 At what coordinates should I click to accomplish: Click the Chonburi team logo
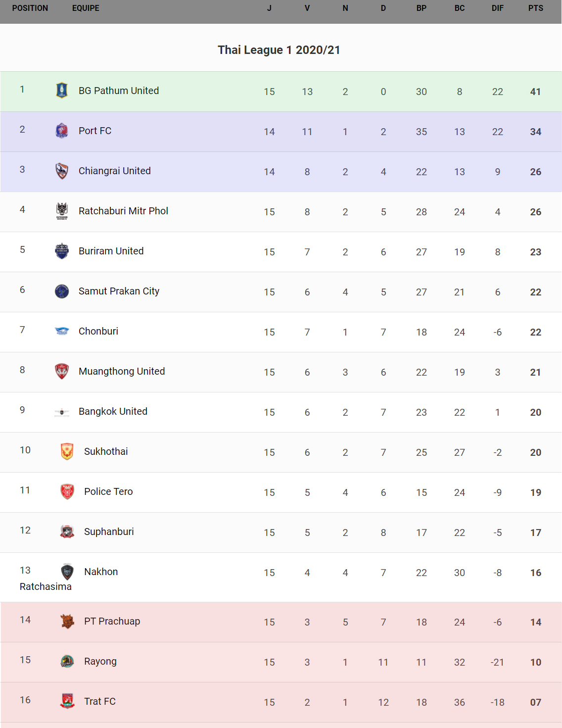tap(62, 331)
